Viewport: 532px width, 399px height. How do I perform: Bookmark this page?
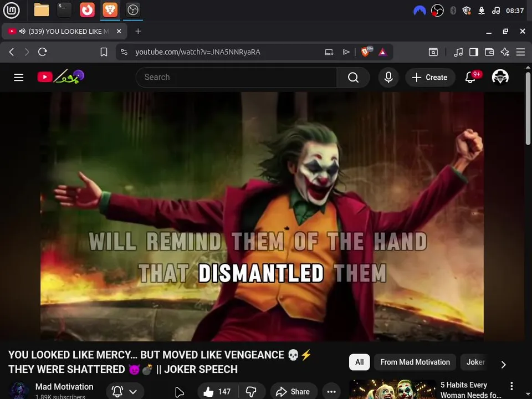104,52
